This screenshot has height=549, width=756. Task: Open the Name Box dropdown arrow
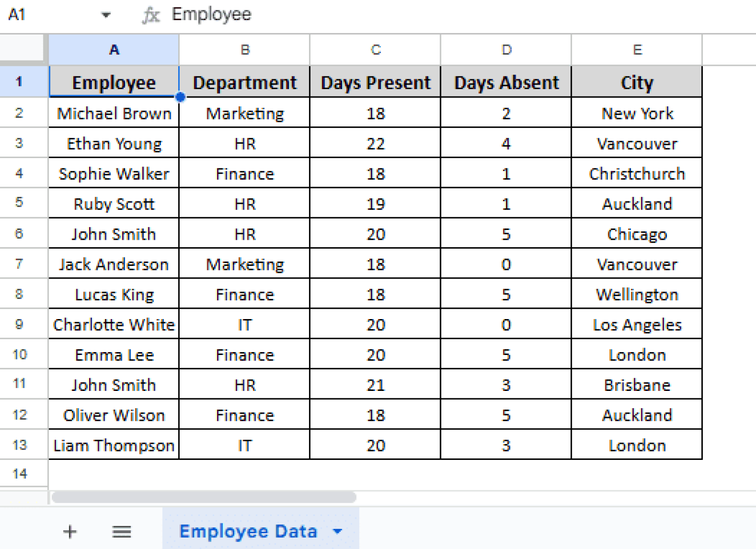click(105, 15)
